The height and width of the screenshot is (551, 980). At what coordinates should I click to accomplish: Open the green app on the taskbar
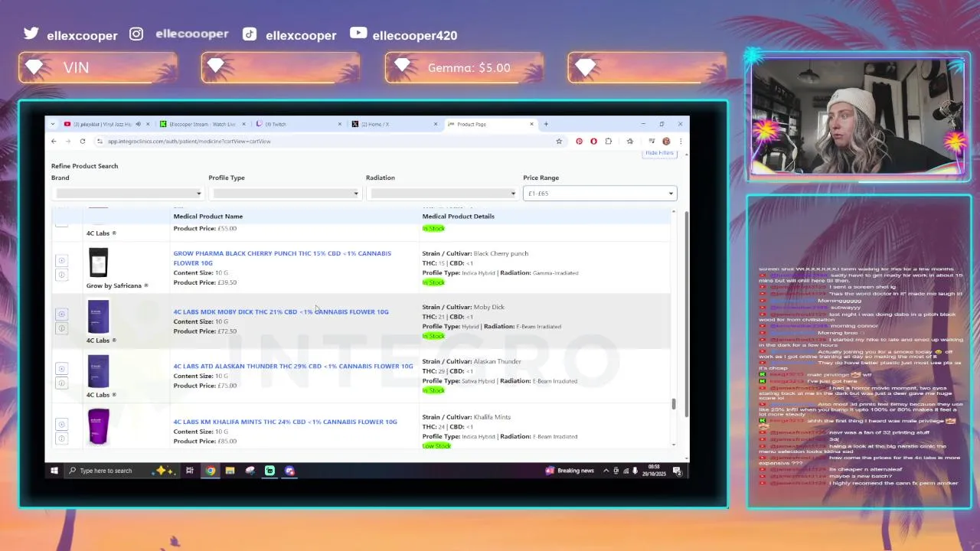point(269,471)
